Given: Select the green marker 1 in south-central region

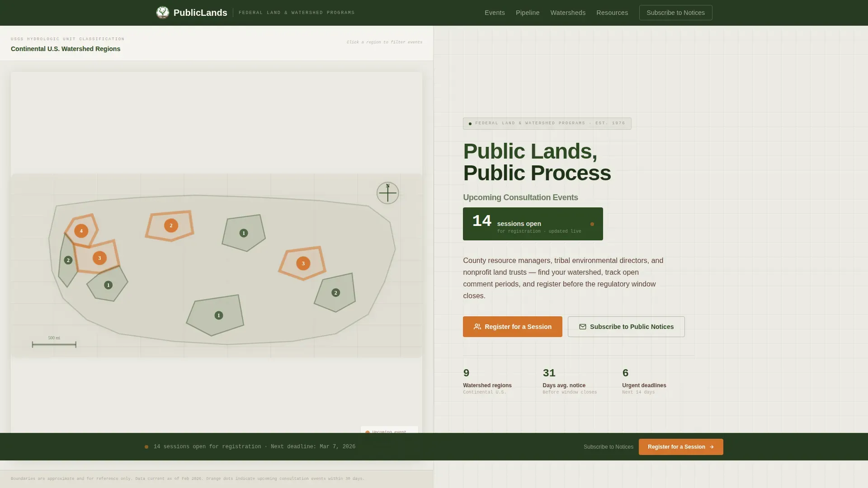Looking at the screenshot, I should click(219, 315).
